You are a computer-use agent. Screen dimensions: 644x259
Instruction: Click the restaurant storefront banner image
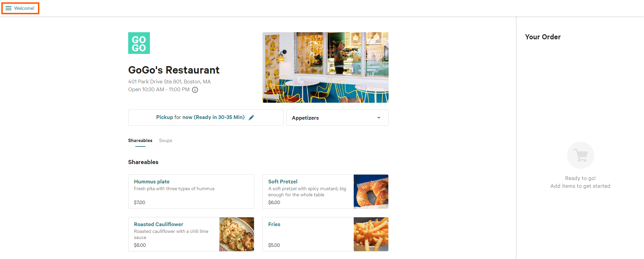click(x=326, y=67)
